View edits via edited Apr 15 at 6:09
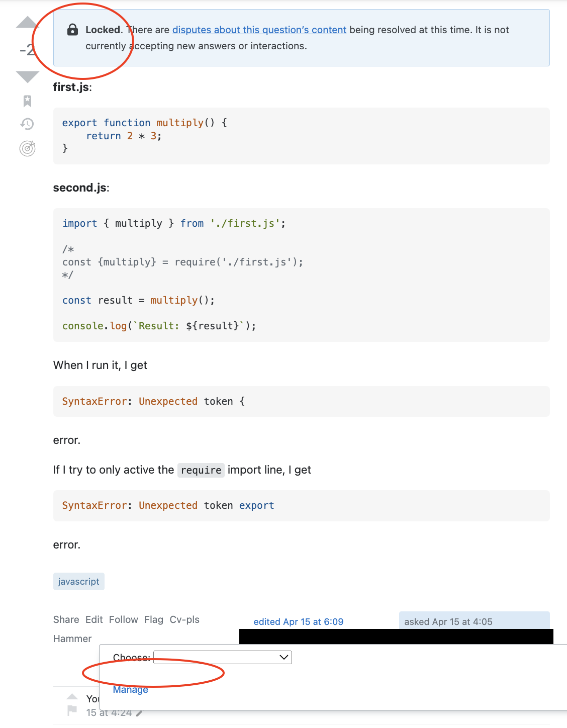The width and height of the screenshot is (567, 728). 299,621
